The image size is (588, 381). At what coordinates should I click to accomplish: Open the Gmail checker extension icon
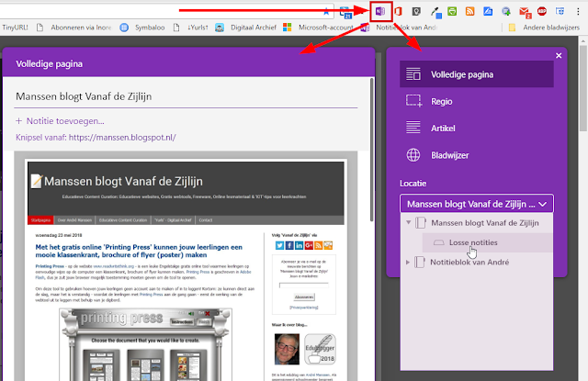coord(525,12)
